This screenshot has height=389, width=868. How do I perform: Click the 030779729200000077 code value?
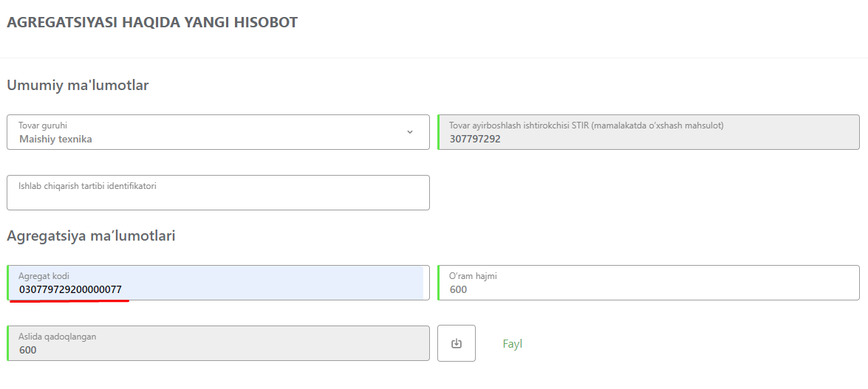(70, 289)
